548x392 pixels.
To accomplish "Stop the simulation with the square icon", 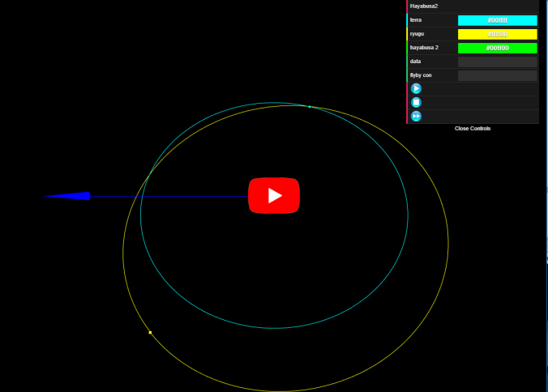I will (x=416, y=102).
